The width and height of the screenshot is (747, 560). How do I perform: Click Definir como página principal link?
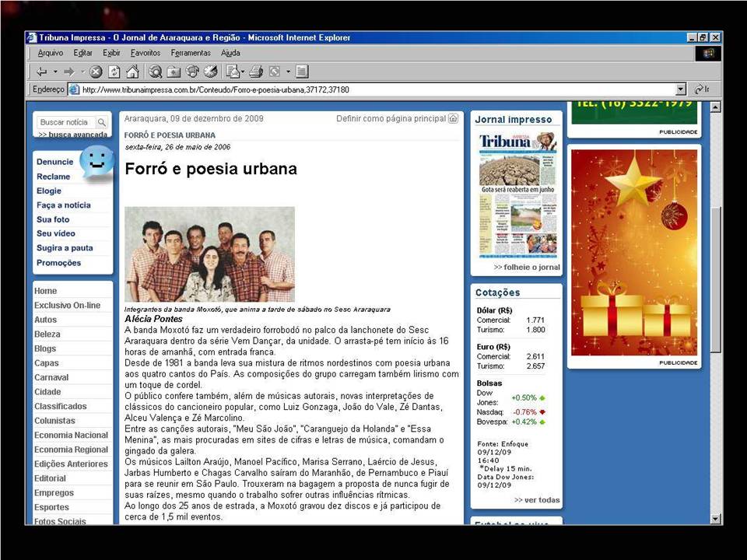tap(391, 118)
